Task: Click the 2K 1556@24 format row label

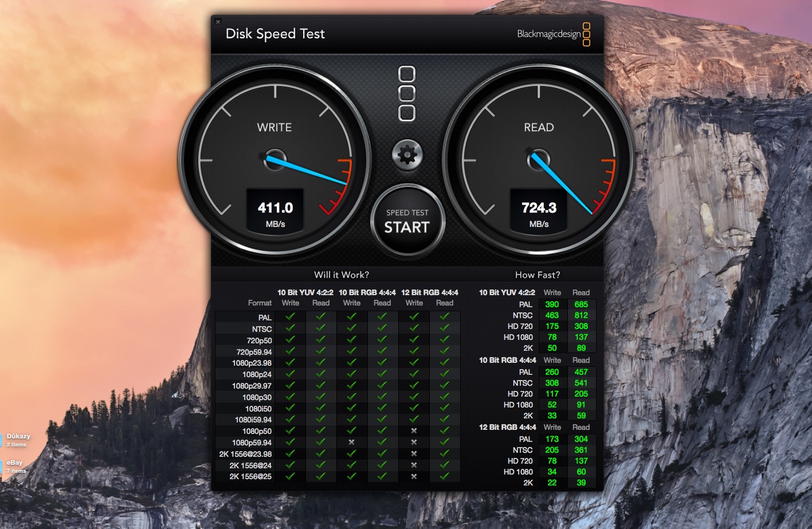Action: (250, 465)
